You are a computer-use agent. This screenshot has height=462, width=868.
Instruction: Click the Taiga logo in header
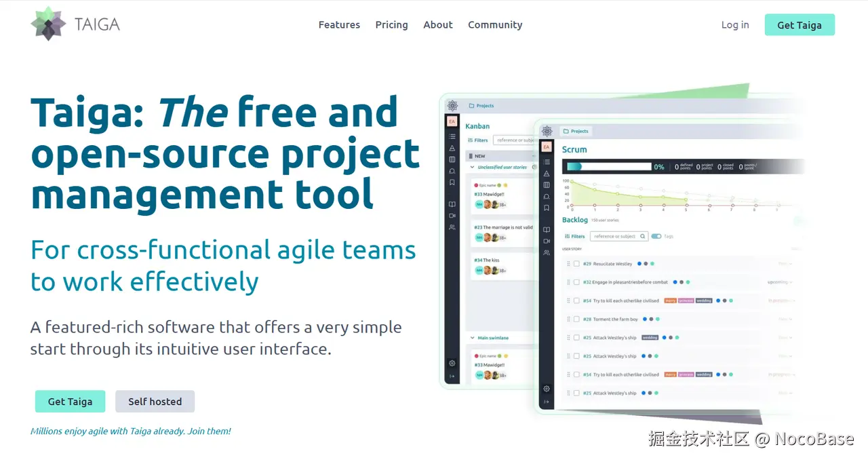tap(75, 24)
